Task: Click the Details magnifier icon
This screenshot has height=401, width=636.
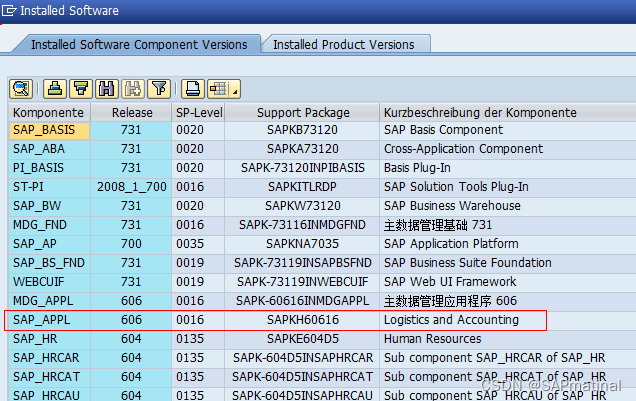Action: point(21,88)
